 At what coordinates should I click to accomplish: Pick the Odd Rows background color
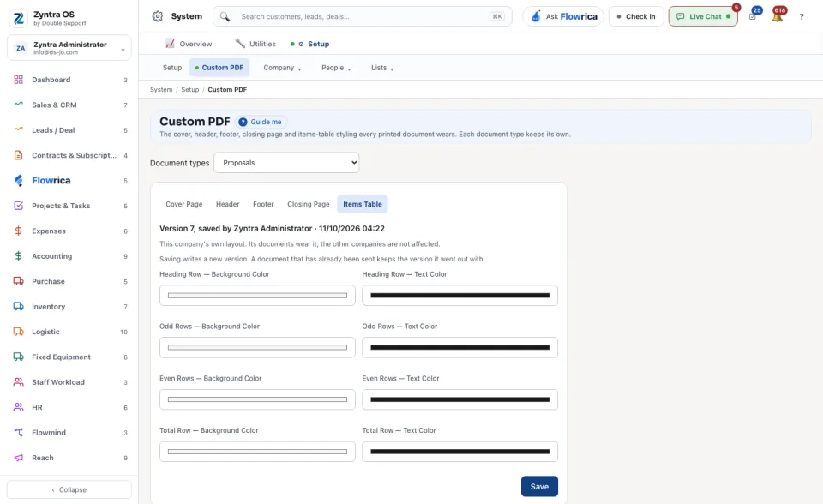[x=258, y=347]
